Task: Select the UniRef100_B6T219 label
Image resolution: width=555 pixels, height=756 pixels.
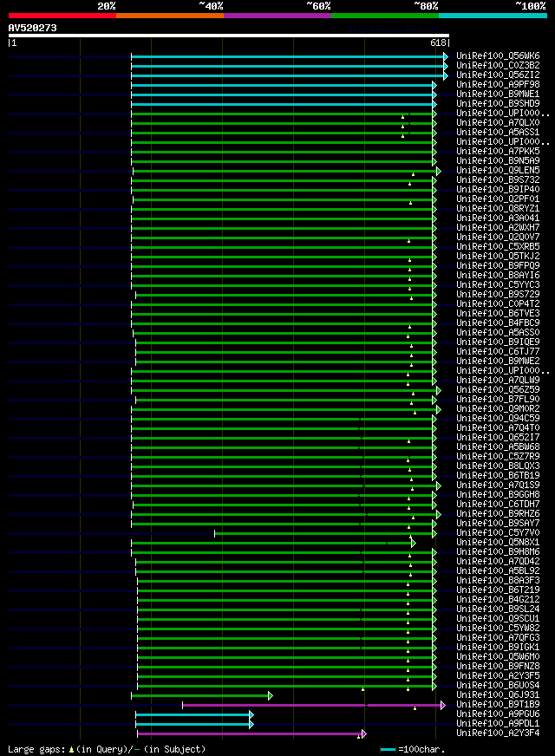Action: pyautogui.click(x=498, y=590)
